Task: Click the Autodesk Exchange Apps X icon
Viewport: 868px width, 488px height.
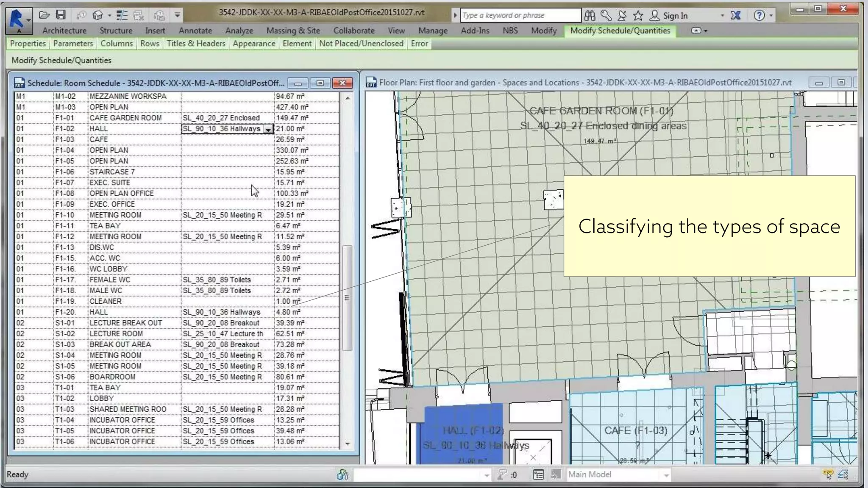Action: (736, 16)
